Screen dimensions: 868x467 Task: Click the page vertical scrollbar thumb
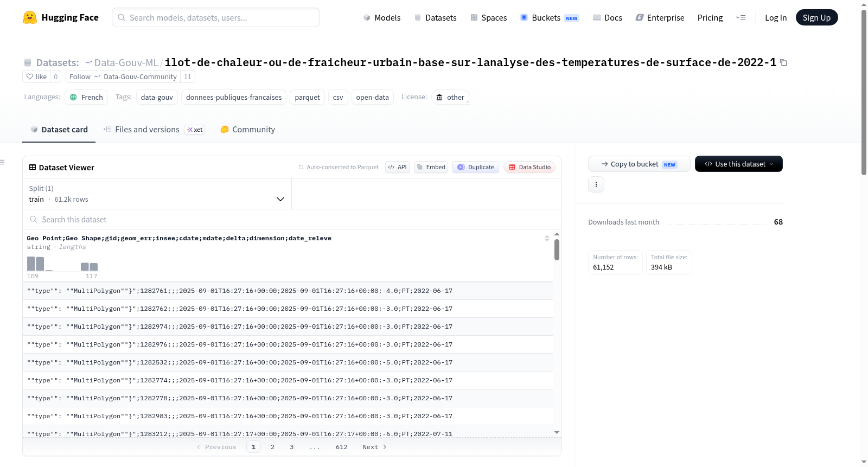click(864, 92)
